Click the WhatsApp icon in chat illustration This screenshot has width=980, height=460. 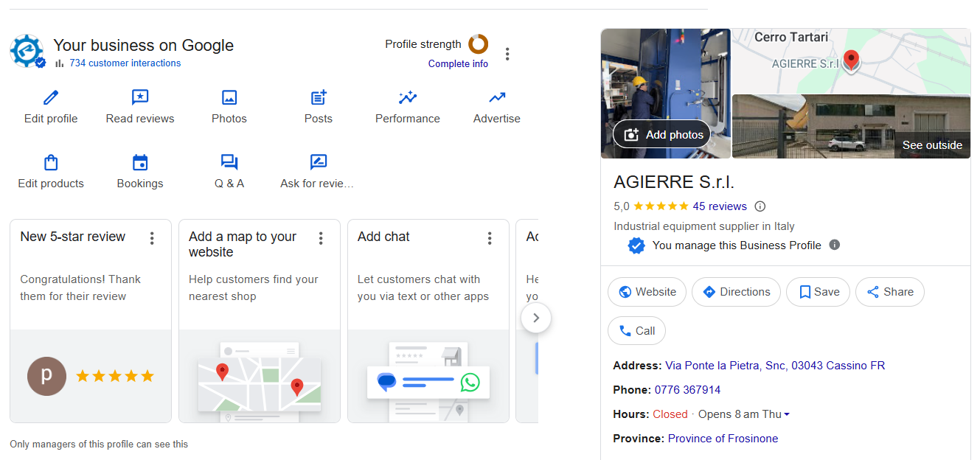470,382
